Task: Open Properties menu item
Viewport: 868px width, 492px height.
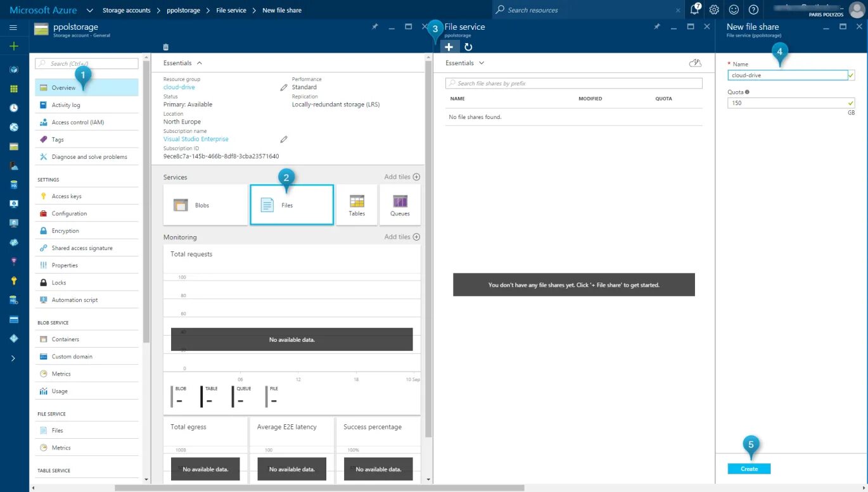Action: coord(87,265)
